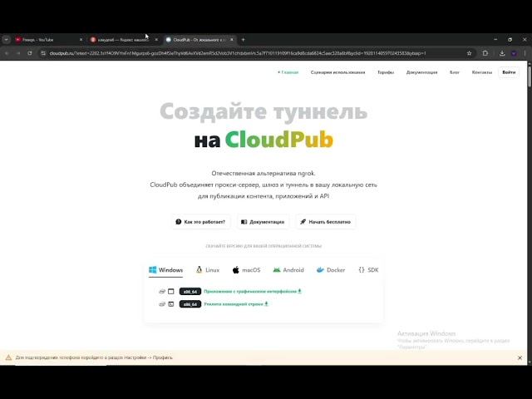
Task: Copy link icon for graphical app row
Action: 162,292
